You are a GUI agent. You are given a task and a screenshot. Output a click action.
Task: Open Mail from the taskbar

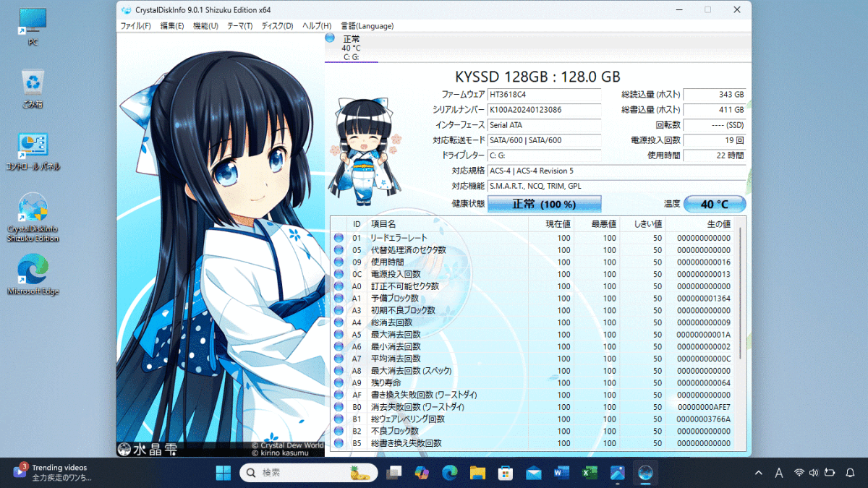(x=534, y=473)
